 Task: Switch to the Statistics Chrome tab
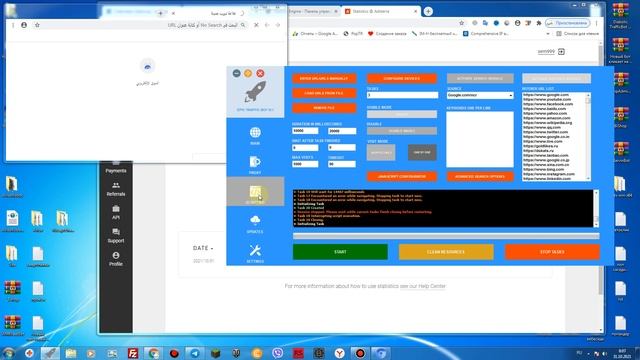[x=381, y=11]
